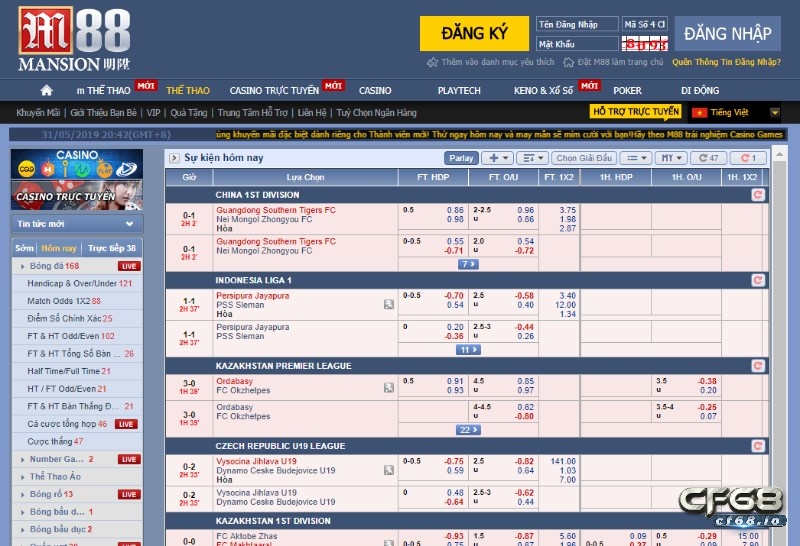The image size is (800, 546).
Task: Open the Tuỳ Chọn Ngân Hàng link
Action: 377,113
